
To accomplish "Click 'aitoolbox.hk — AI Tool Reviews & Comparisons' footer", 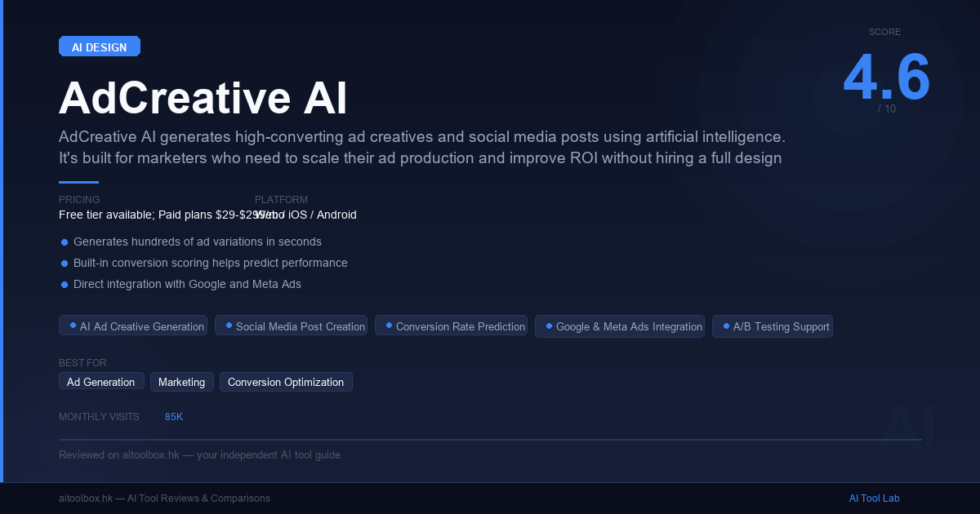I will 164,498.
